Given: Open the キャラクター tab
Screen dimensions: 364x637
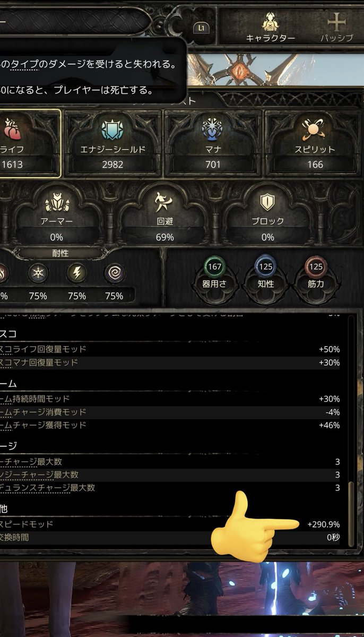Looking at the screenshot, I should click(x=270, y=28).
